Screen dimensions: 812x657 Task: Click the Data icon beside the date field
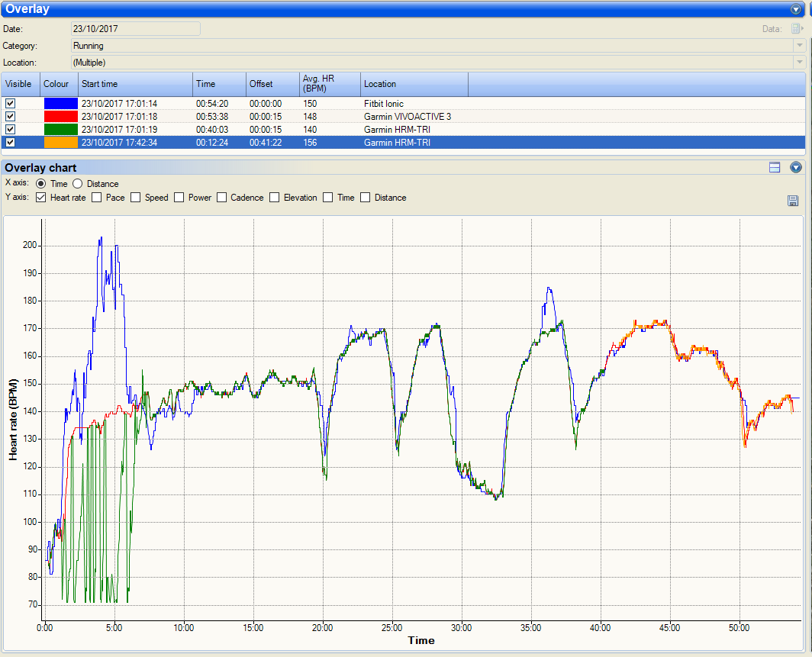(796, 29)
